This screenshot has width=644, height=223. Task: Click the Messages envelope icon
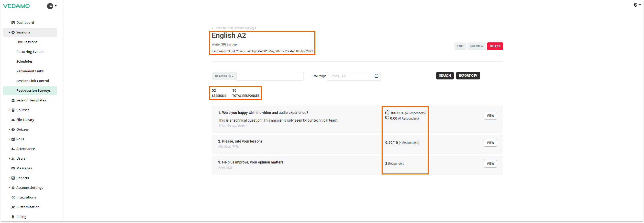click(13, 168)
